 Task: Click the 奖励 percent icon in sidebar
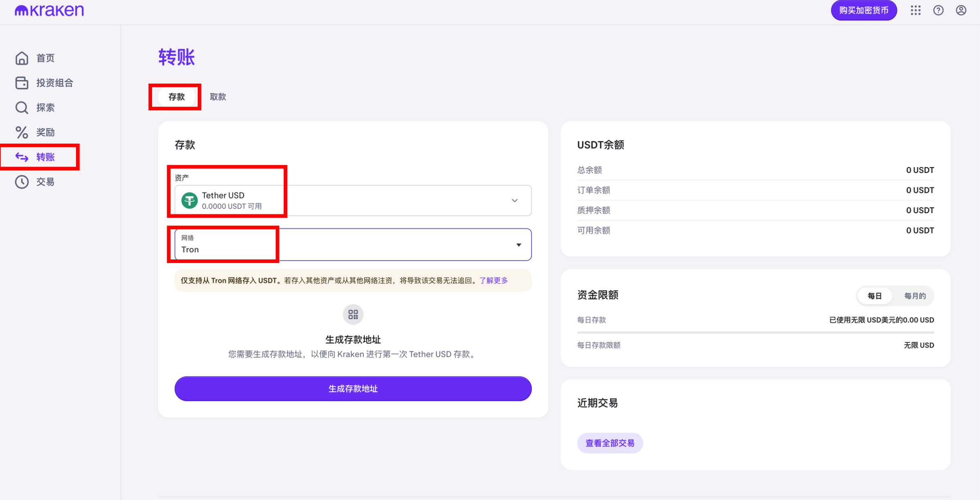click(x=22, y=132)
